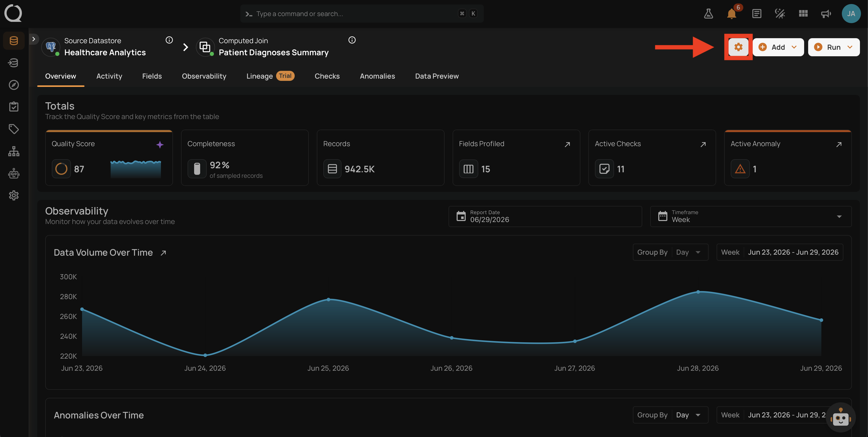This screenshot has width=868, height=437.
Task: Open the hierarchy tree icon in sidebar
Action: (14, 151)
